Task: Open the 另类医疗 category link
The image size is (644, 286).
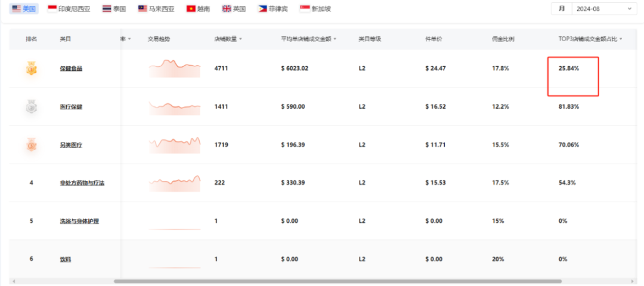Action: [x=71, y=145]
